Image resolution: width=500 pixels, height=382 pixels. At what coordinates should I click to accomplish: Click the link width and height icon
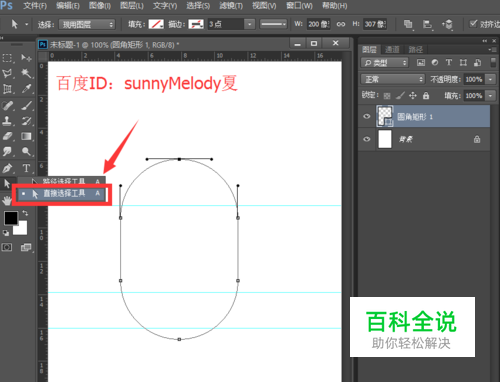(341, 24)
